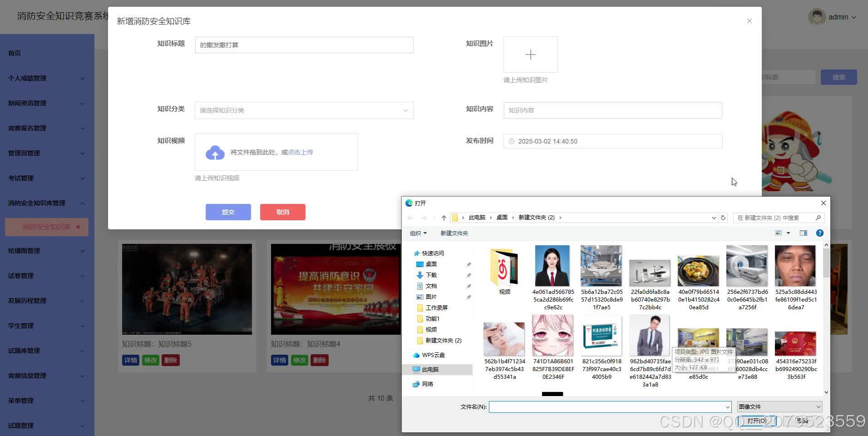Click the plus icon to upload knowledge image
Viewport: 868px width, 436px height.
(530, 54)
